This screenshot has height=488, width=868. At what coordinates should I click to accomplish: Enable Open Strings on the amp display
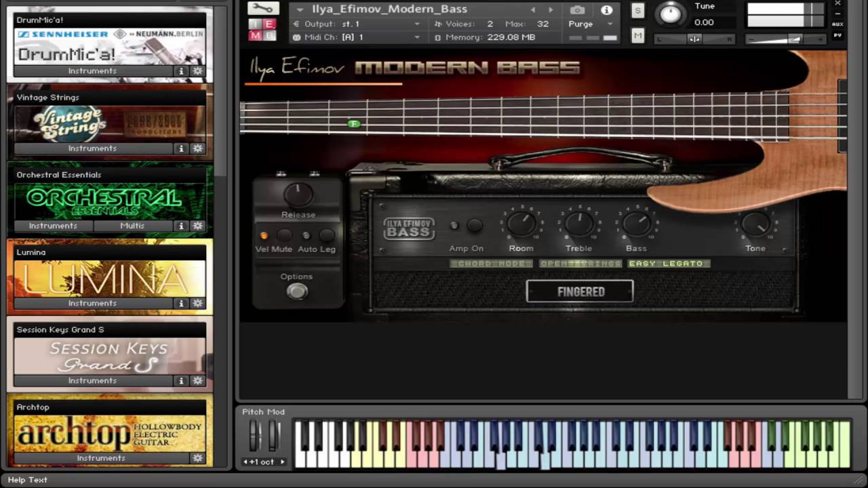580,264
